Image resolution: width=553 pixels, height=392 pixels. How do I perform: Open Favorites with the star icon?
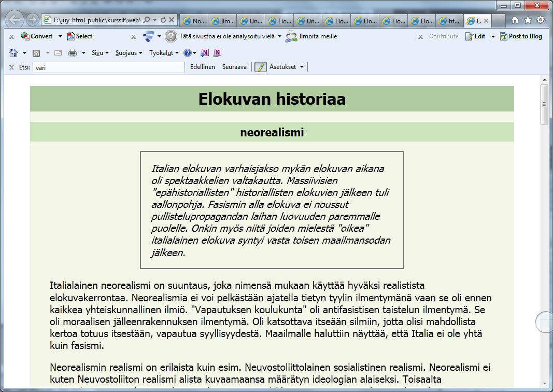pos(528,20)
